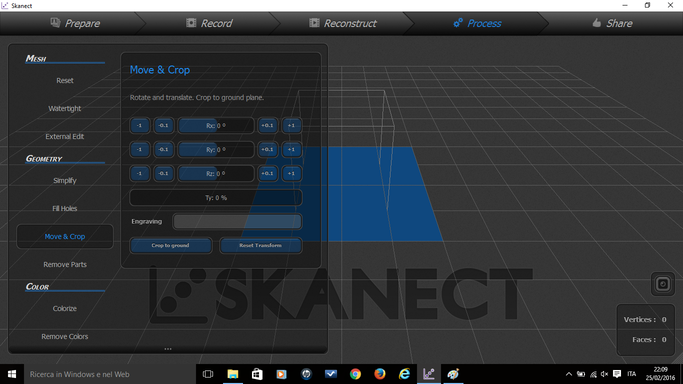Click the Skanect taskbar icon
This screenshot has height=384, width=683.
click(x=429, y=374)
